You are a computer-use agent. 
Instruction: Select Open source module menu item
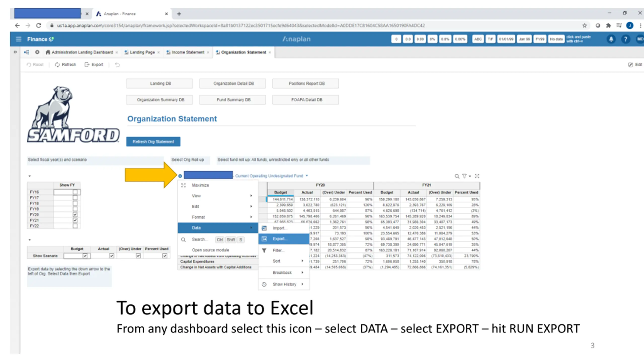click(x=218, y=250)
